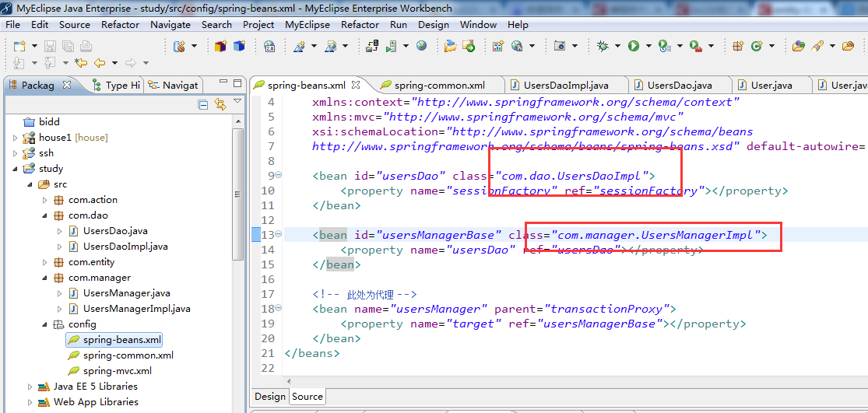Open the web browser globe icon
This screenshot has width=868, height=413.
coord(422,46)
